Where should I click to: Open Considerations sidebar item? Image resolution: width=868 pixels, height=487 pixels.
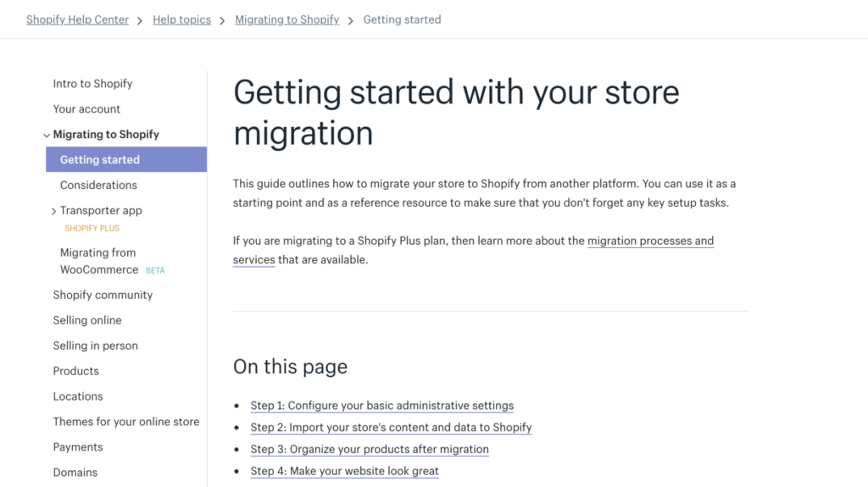coord(98,185)
